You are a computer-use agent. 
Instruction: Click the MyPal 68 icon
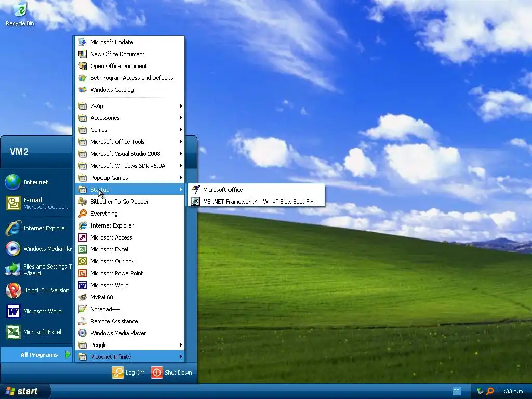click(x=83, y=297)
